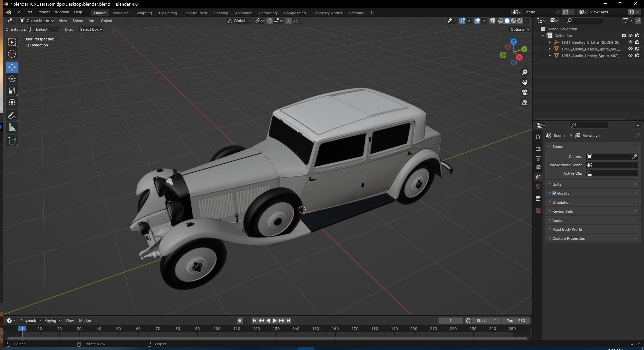Open the Scene properties tab
This screenshot has width=644, height=350.
click(538, 177)
